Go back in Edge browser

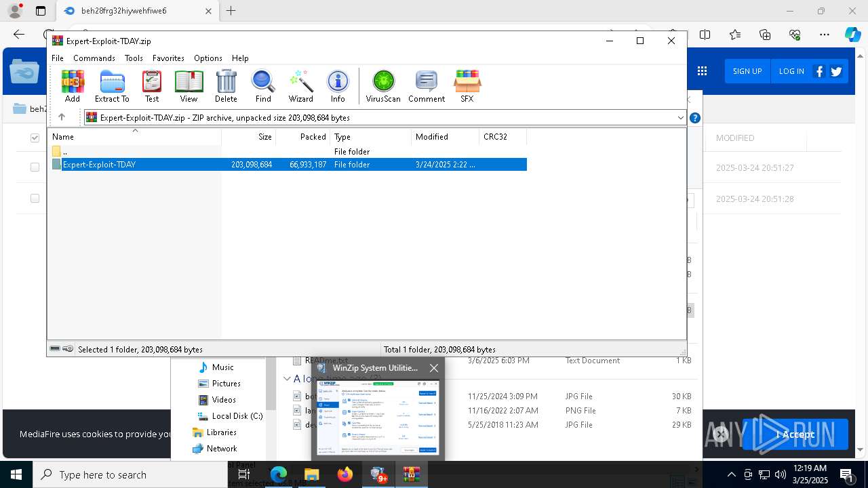[19, 35]
